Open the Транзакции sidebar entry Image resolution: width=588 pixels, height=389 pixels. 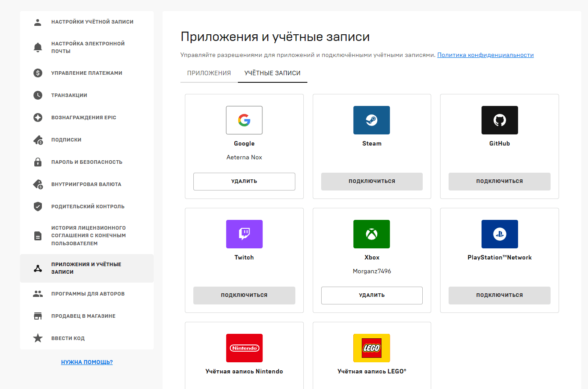coord(87,95)
